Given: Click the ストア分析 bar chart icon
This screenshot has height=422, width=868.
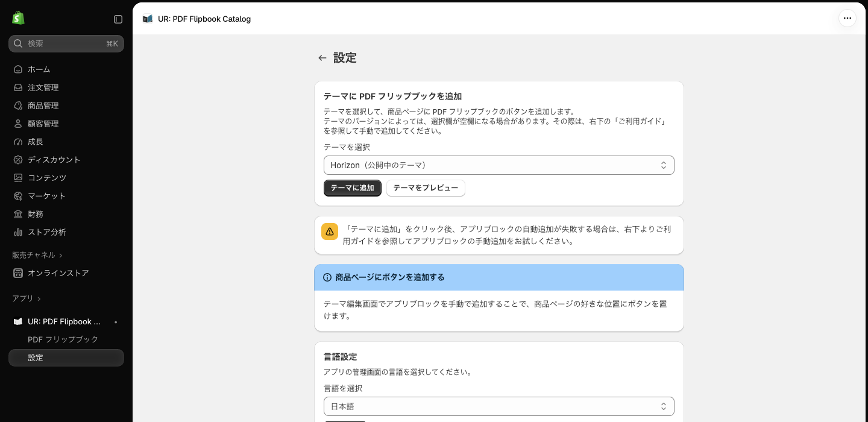Looking at the screenshot, I should (x=18, y=232).
